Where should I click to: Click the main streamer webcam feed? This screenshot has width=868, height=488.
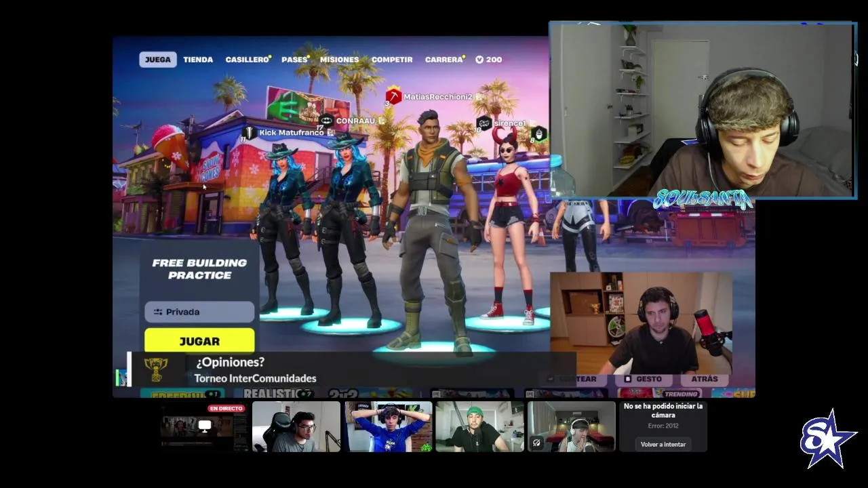click(x=703, y=110)
